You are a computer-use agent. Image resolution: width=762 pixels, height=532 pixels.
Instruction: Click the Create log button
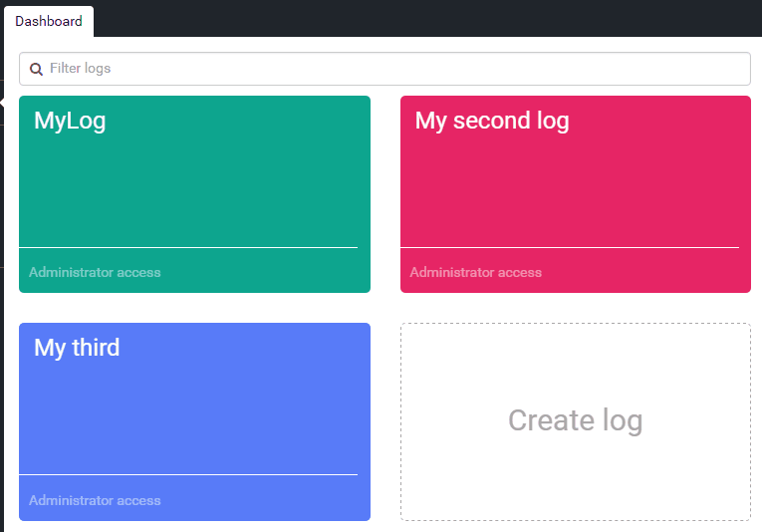[576, 421]
